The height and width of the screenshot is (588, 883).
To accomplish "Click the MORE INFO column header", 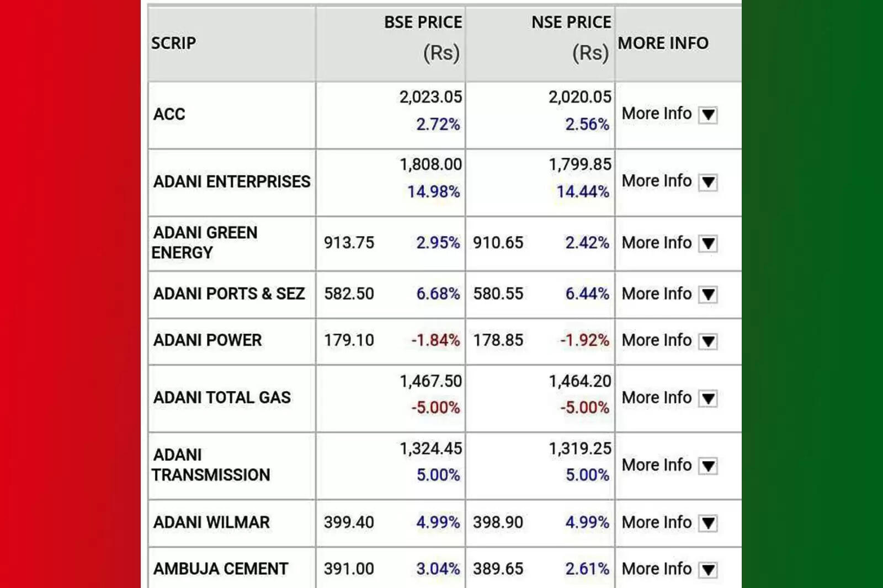I will click(663, 43).
